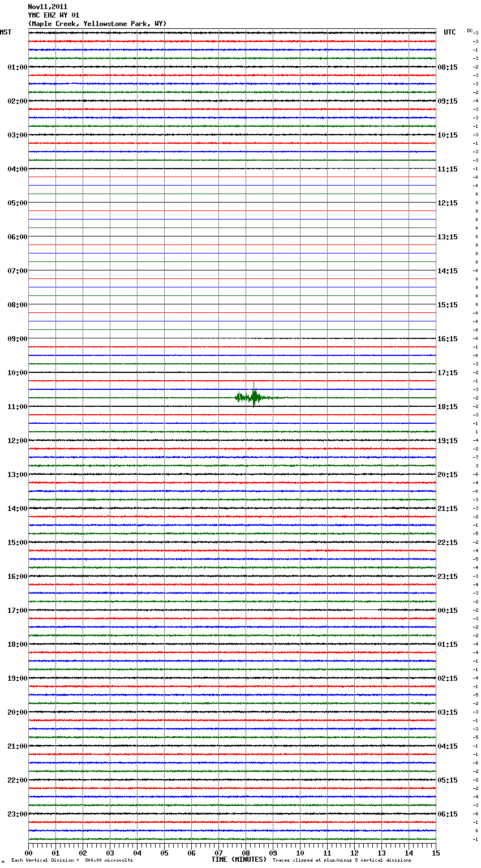481x868 pixels.
Task: Click the 22:15 UTC time label
Action: (448, 543)
